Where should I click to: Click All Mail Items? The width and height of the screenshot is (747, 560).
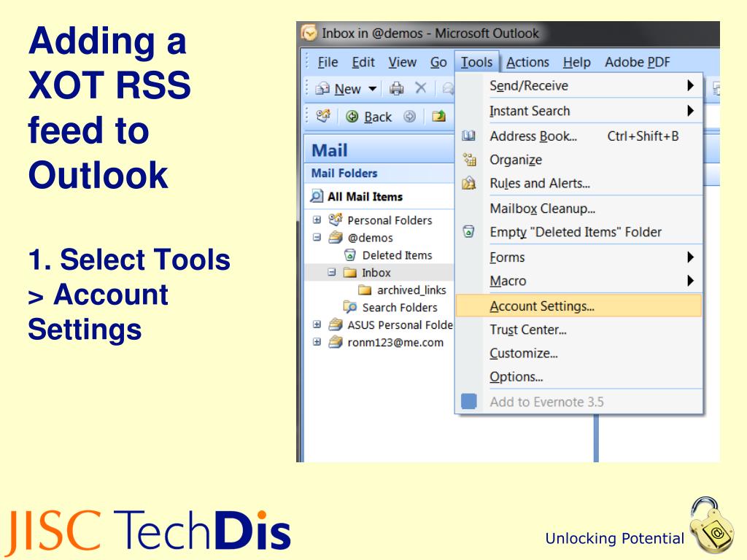[x=365, y=197]
